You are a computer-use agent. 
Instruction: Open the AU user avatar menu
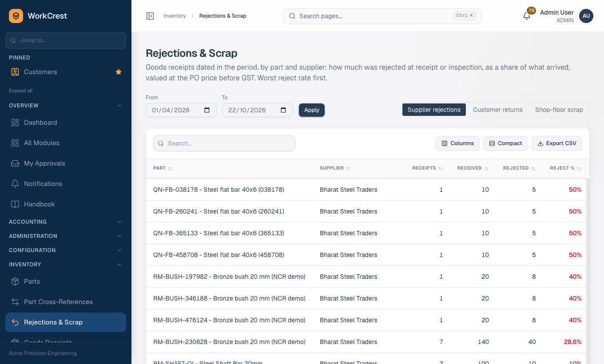point(586,16)
